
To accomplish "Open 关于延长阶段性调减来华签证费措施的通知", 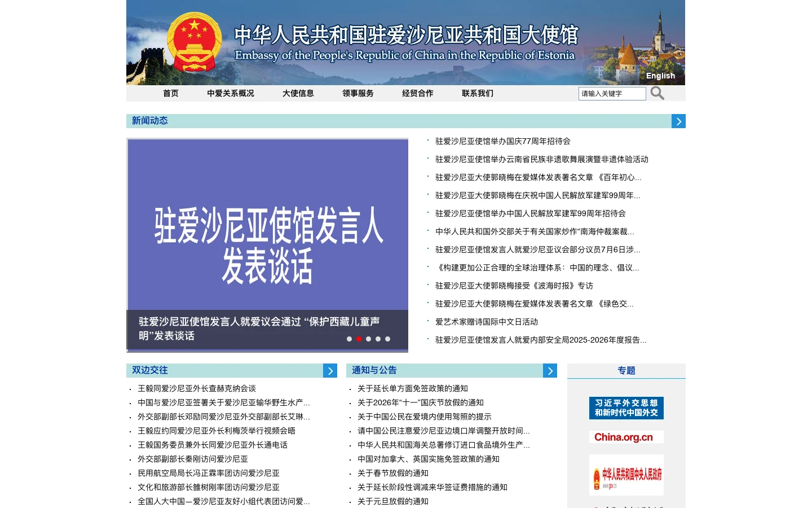I will pos(433,488).
